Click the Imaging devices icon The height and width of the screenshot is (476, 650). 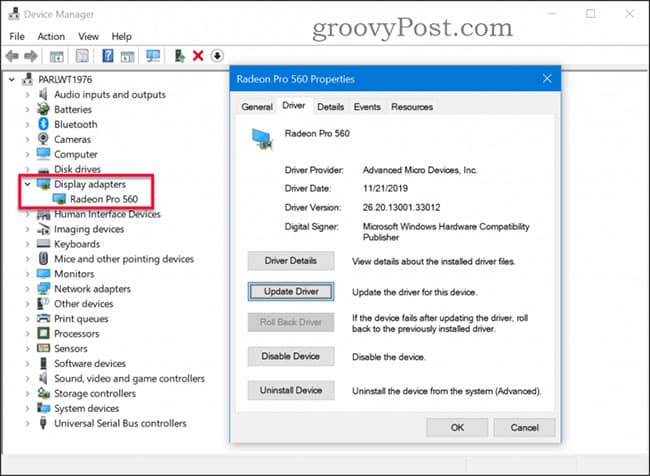pyautogui.click(x=43, y=228)
